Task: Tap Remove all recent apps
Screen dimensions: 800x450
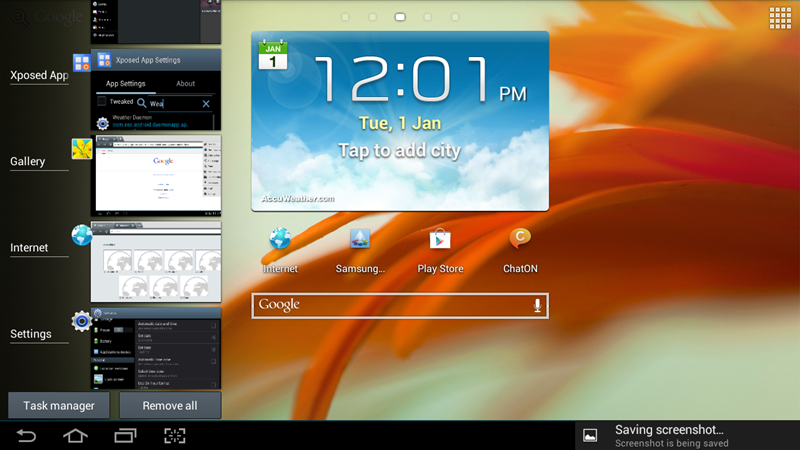Action: [170, 406]
